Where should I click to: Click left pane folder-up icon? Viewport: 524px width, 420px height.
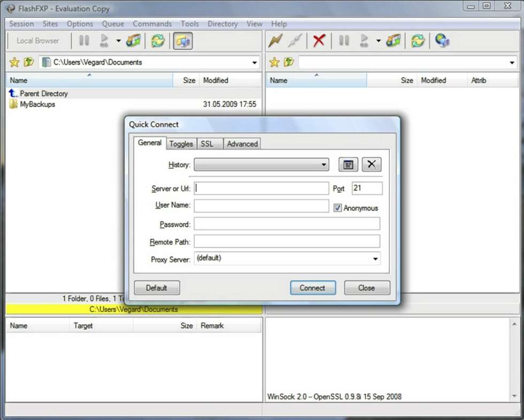pos(29,62)
